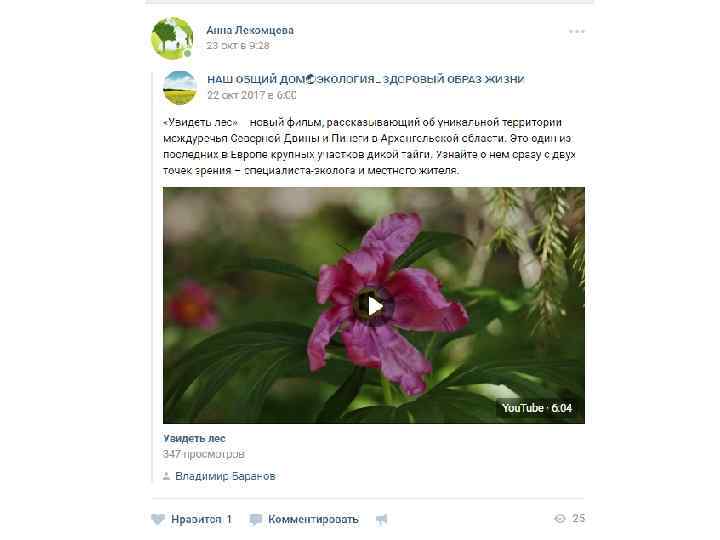Open НАШ ОБЩИЙ ДОМ ЭКОЛОГИЯ community link

click(366, 79)
